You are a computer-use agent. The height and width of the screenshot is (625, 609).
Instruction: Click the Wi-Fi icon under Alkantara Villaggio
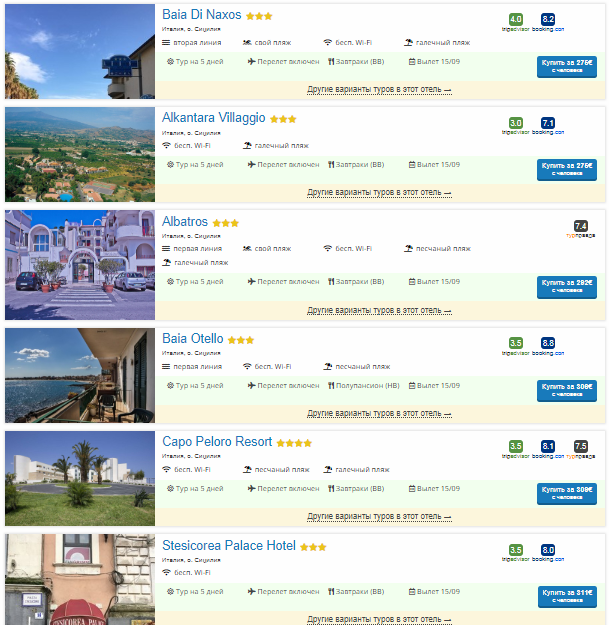pos(166,145)
